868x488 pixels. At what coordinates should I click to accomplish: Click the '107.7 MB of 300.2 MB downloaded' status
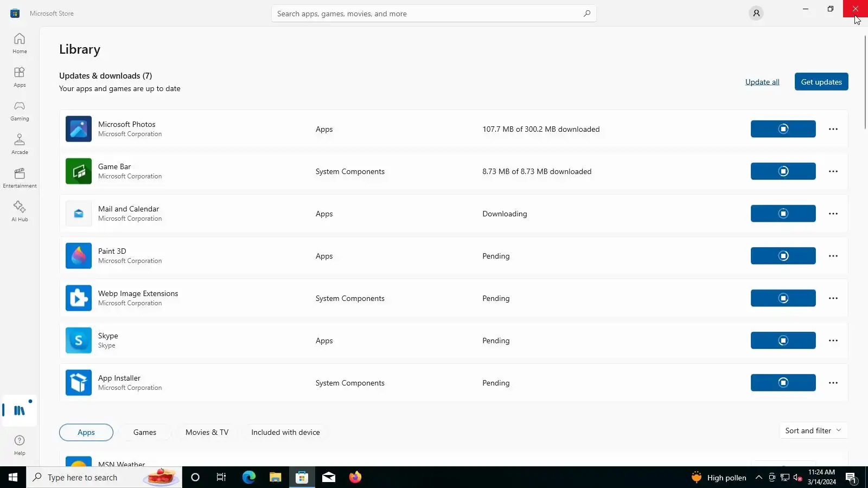[541, 129]
